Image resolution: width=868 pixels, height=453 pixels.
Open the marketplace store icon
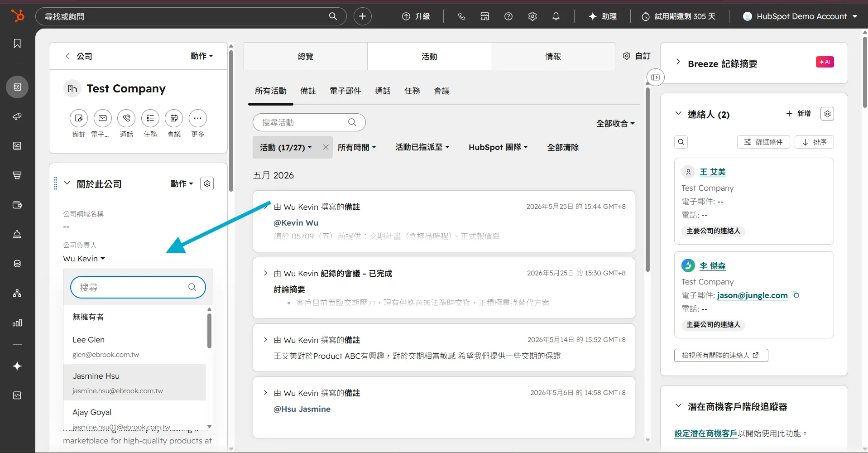pos(485,16)
